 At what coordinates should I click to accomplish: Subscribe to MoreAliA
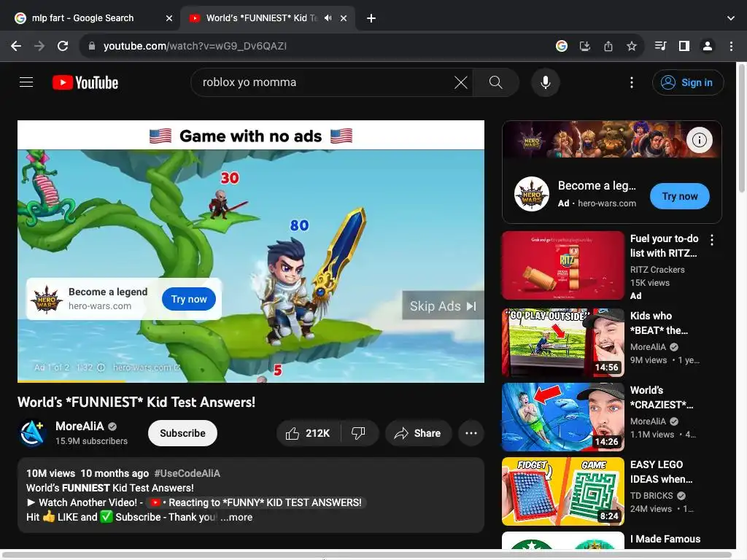coord(182,433)
